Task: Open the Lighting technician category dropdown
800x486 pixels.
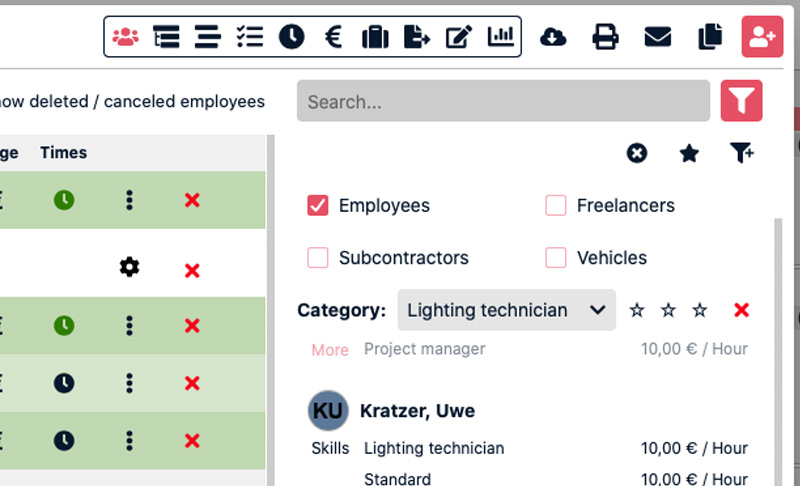Action: pyautogui.click(x=507, y=310)
